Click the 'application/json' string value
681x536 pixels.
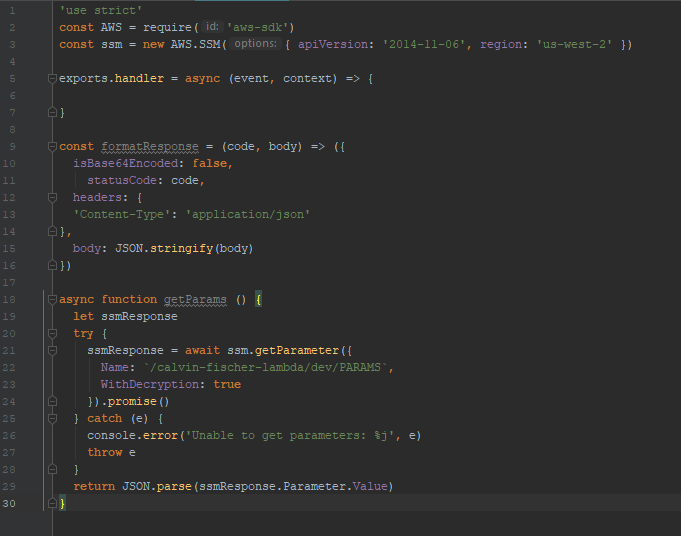click(x=248, y=215)
